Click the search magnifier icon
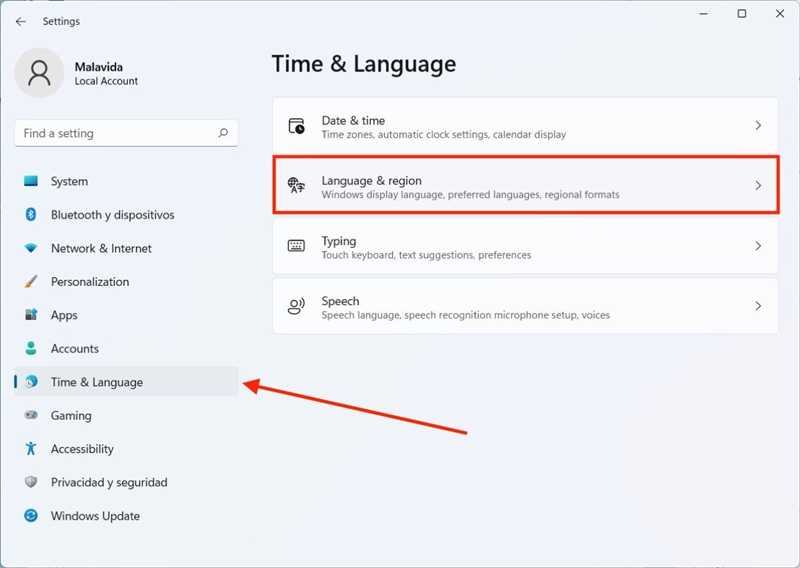This screenshot has height=568, width=800. [223, 133]
